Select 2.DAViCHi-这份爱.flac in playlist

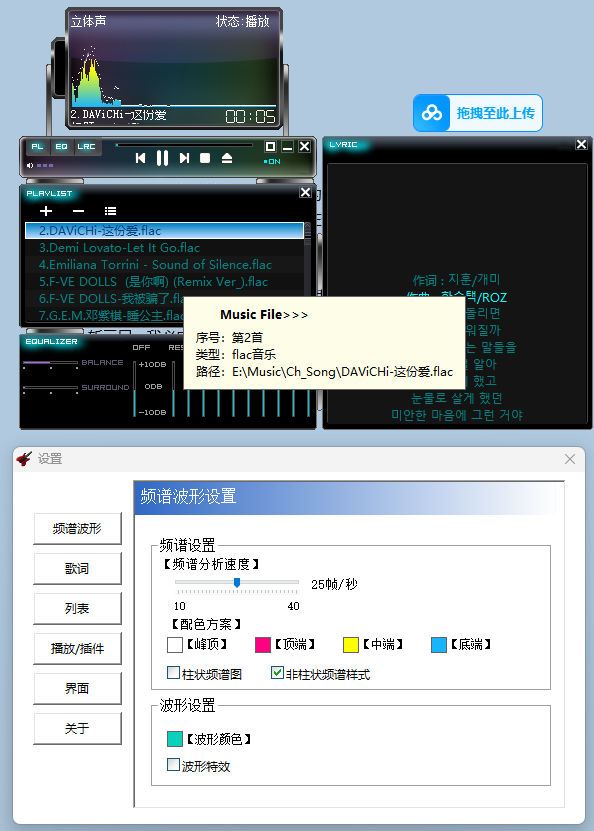(x=164, y=231)
